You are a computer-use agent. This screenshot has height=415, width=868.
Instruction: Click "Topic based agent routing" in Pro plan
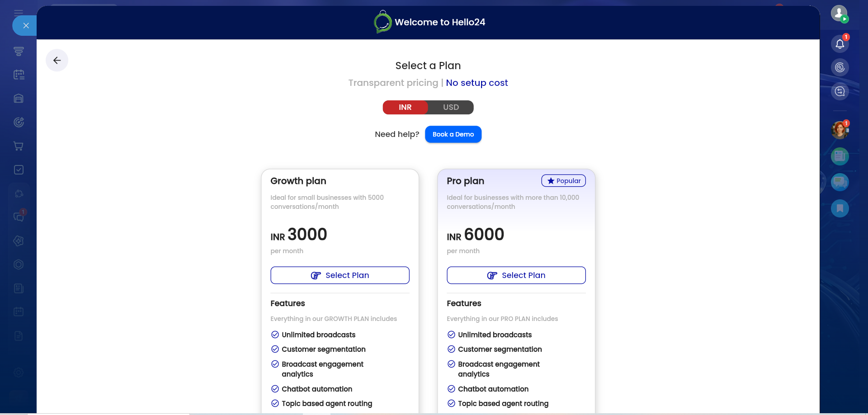pyautogui.click(x=503, y=403)
